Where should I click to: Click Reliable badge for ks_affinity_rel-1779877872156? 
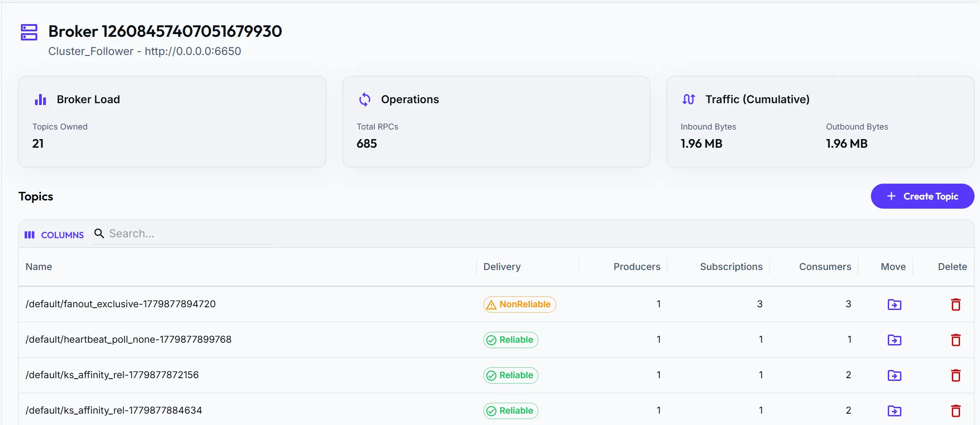[x=511, y=375]
